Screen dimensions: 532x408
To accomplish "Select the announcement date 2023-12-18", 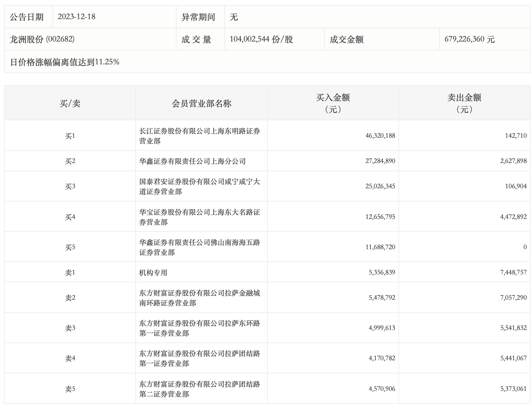I will click(x=77, y=17).
